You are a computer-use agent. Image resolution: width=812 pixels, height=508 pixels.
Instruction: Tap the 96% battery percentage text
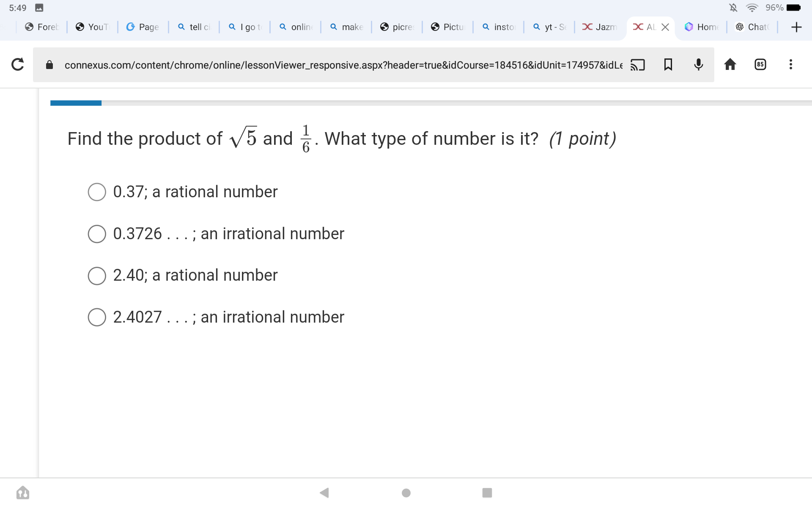click(774, 8)
